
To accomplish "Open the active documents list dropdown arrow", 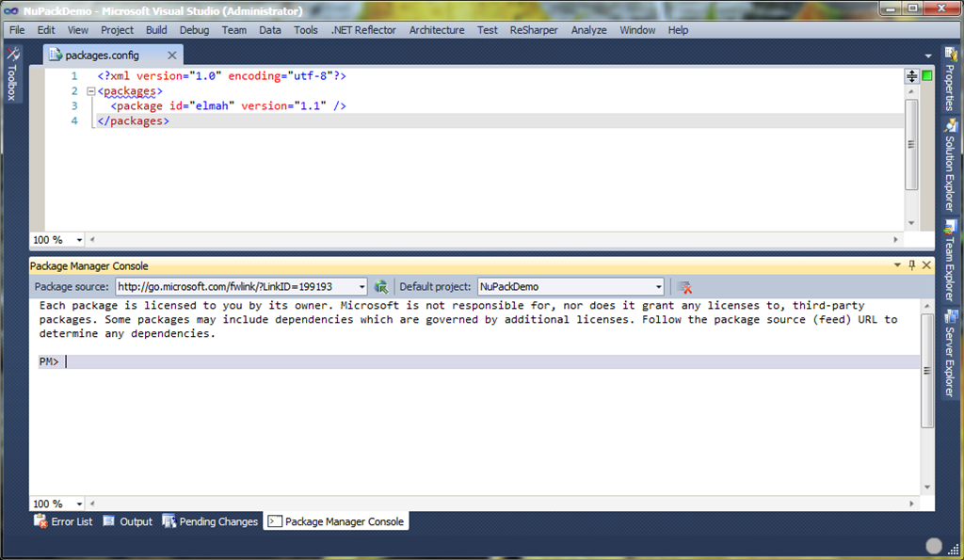I will pos(927,56).
